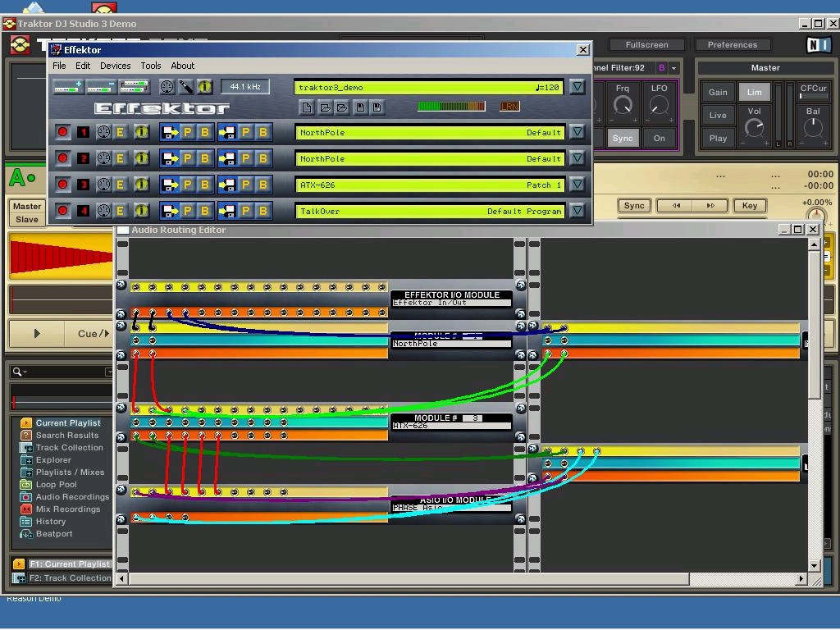Toggle the LRN learn button in Effektor
Image resolution: width=840 pixels, height=630 pixels.
pyautogui.click(x=509, y=107)
